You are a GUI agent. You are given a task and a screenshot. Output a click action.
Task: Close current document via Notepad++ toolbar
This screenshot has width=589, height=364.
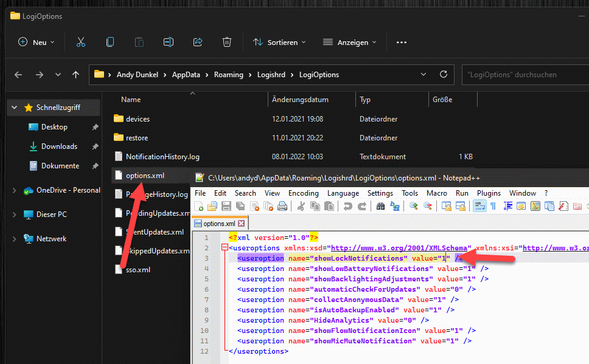254,206
